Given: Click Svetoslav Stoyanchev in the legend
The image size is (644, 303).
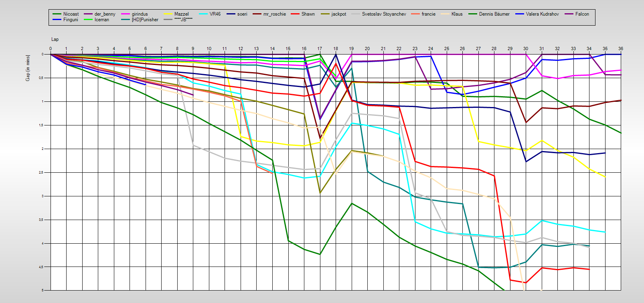Looking at the screenshot, I should click(x=384, y=14).
